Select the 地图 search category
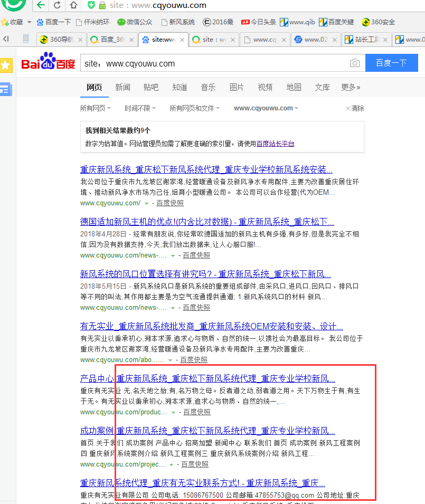The width and height of the screenshot is (425, 504). coord(294,87)
